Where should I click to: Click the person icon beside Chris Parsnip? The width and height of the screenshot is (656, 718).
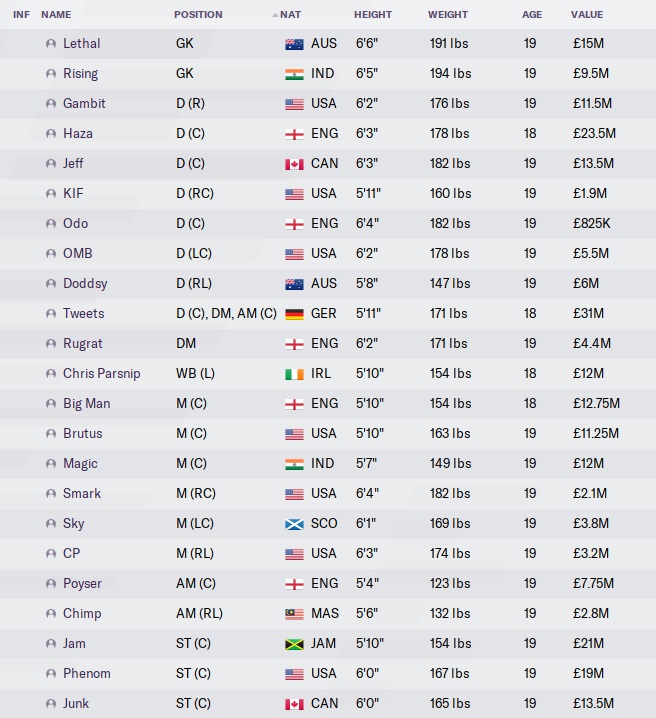tap(51, 374)
